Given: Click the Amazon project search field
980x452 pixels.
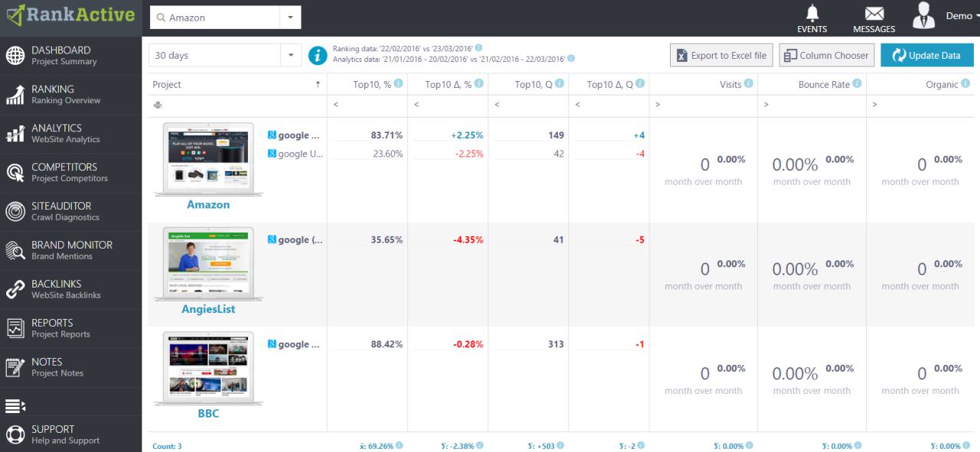Looking at the screenshot, I should (x=215, y=18).
